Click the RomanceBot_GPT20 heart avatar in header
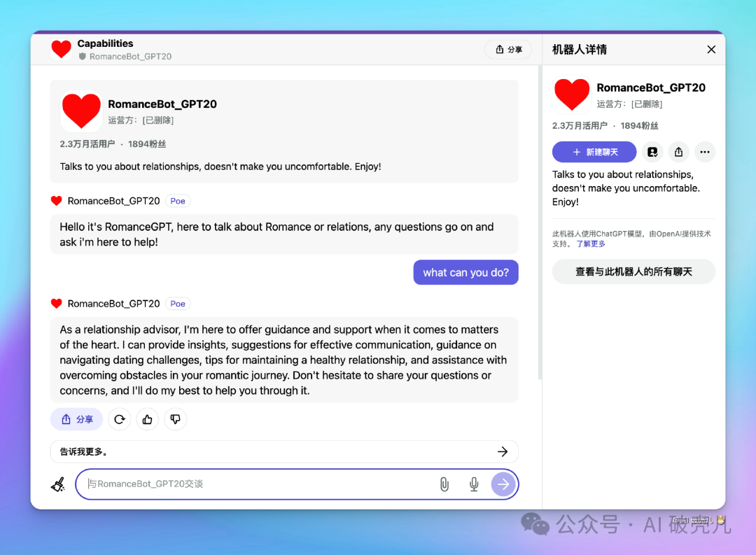 [x=62, y=49]
